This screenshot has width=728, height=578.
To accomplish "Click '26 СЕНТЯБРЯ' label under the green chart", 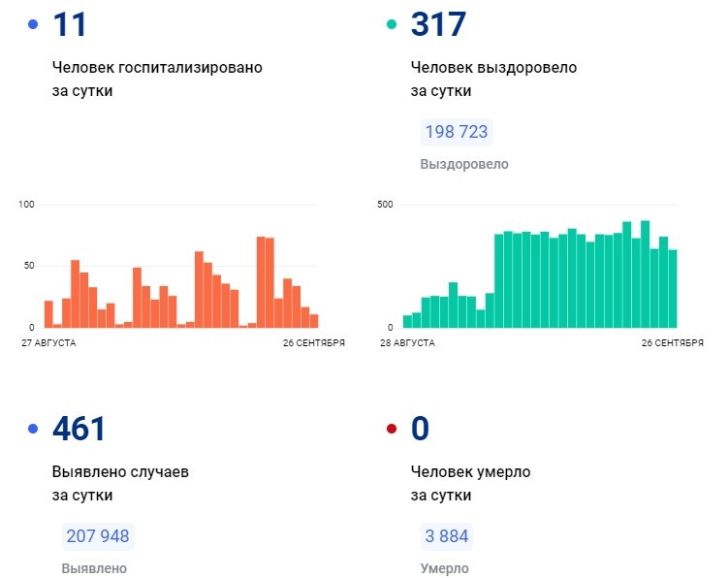I will (x=671, y=343).
